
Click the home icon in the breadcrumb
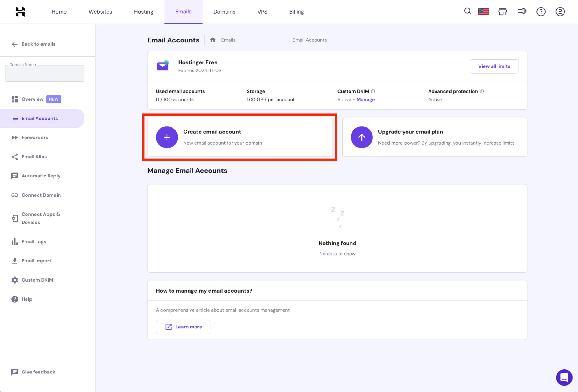click(213, 40)
